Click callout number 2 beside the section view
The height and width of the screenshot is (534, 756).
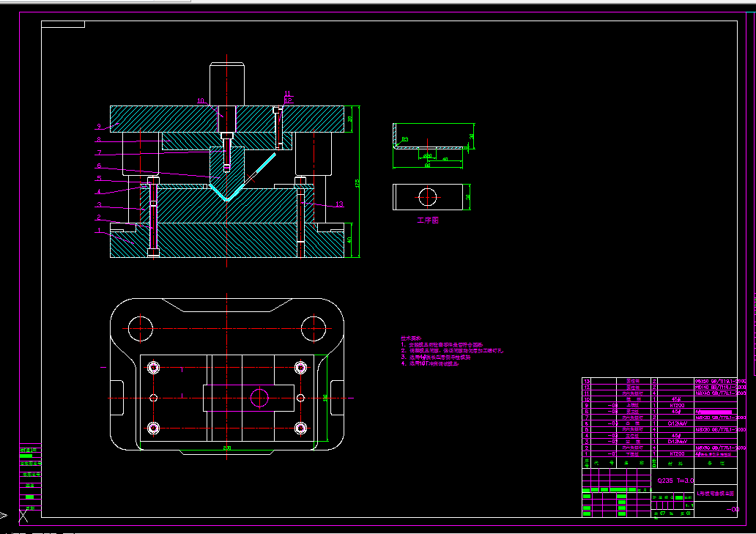click(x=99, y=218)
